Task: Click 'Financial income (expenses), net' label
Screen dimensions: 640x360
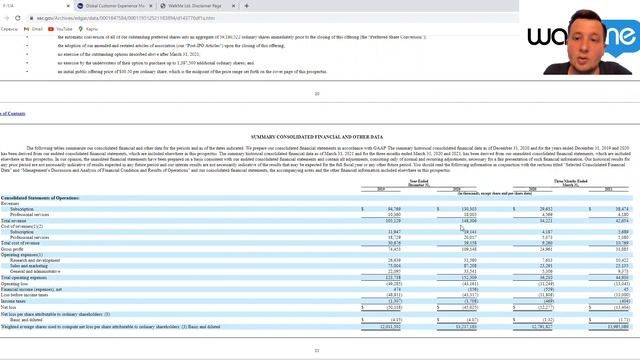Action: 31,289
